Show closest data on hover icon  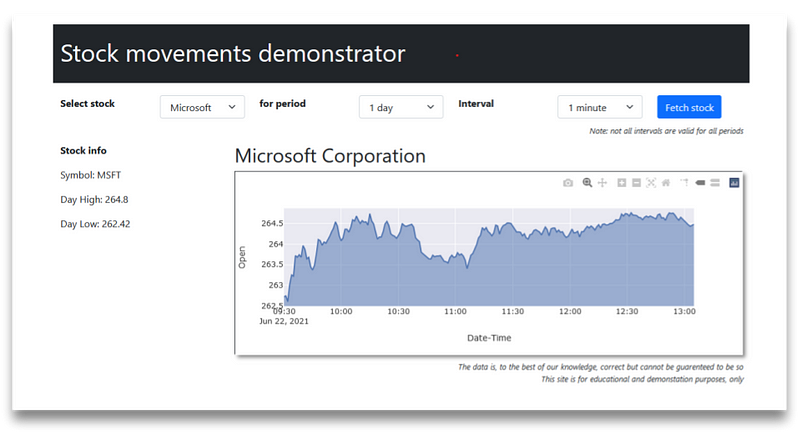point(700,183)
